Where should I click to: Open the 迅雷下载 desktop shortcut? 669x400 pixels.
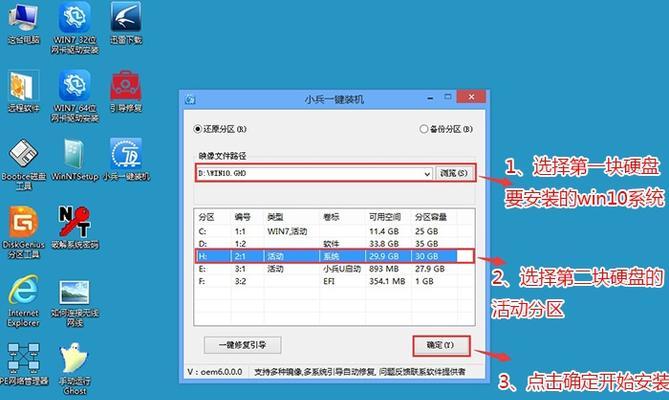(126, 23)
